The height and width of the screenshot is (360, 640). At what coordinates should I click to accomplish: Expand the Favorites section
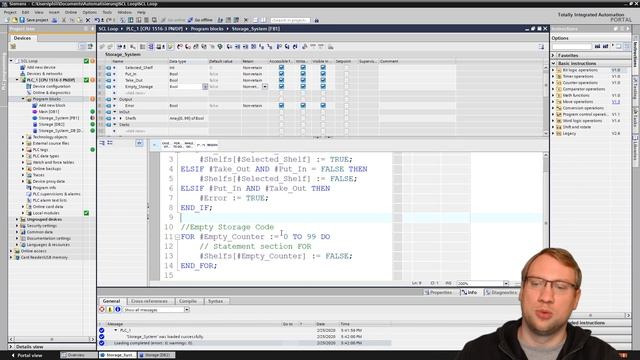[x=553, y=55]
